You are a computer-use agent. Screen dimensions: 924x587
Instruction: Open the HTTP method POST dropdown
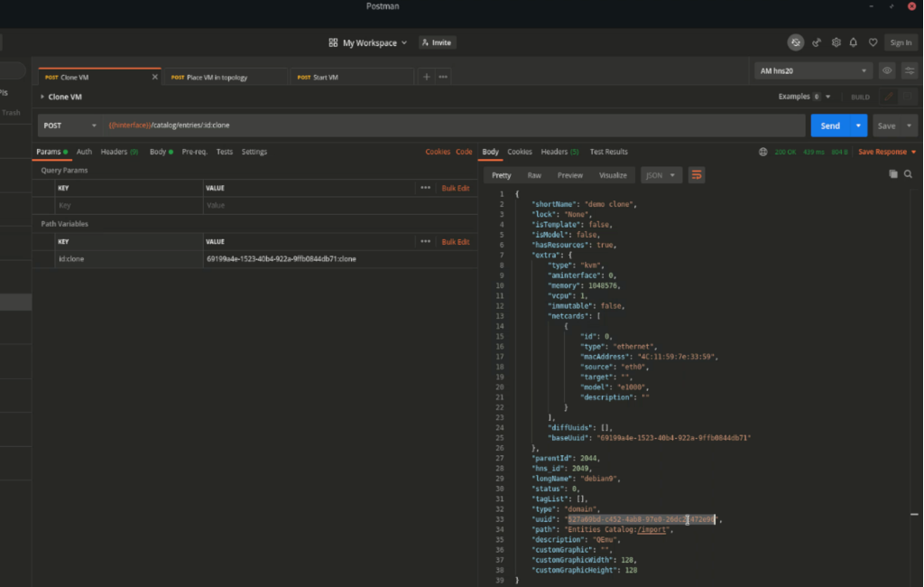69,126
